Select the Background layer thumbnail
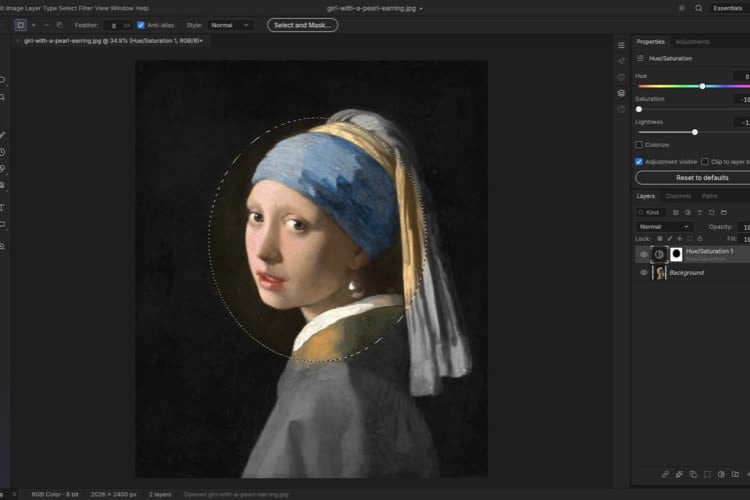Screen dimensions: 750x500 660,273
